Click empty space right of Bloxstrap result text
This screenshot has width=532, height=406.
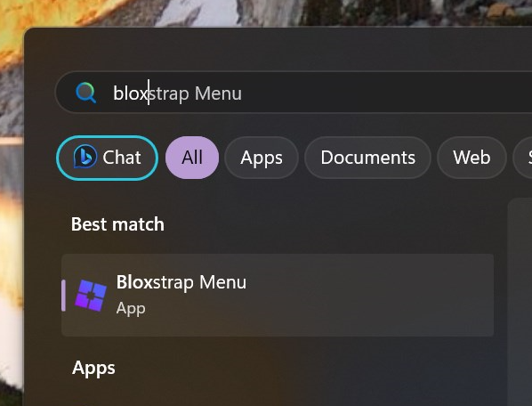370,295
